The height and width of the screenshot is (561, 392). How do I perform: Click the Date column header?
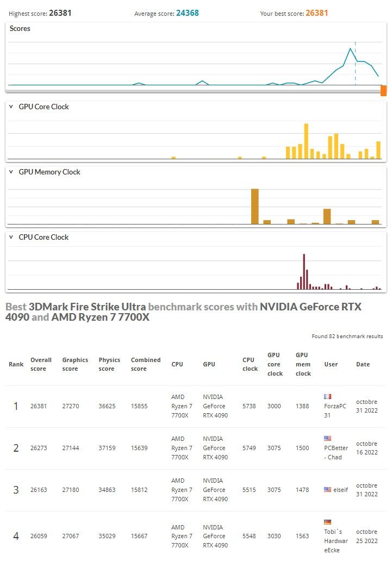pos(363,364)
